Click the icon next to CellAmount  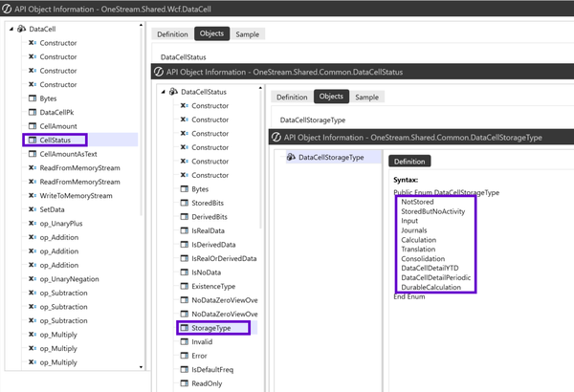click(32, 126)
